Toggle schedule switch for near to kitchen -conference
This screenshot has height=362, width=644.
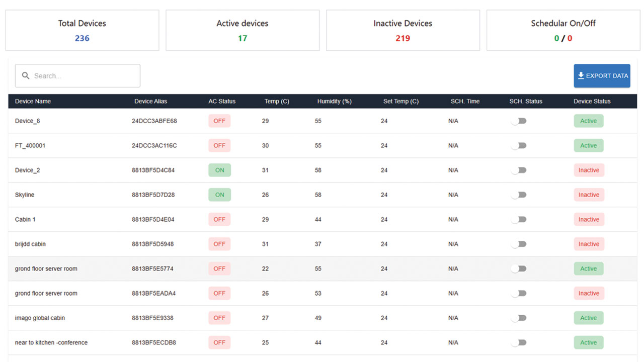[x=519, y=343]
